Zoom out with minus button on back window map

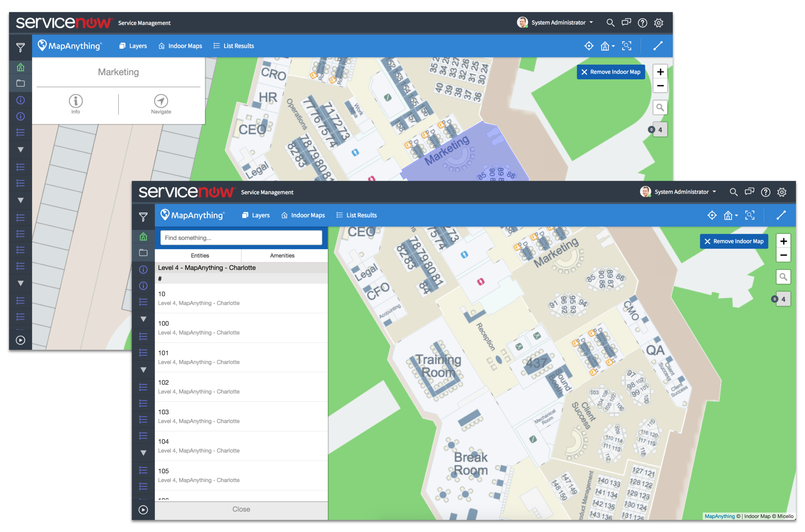660,86
